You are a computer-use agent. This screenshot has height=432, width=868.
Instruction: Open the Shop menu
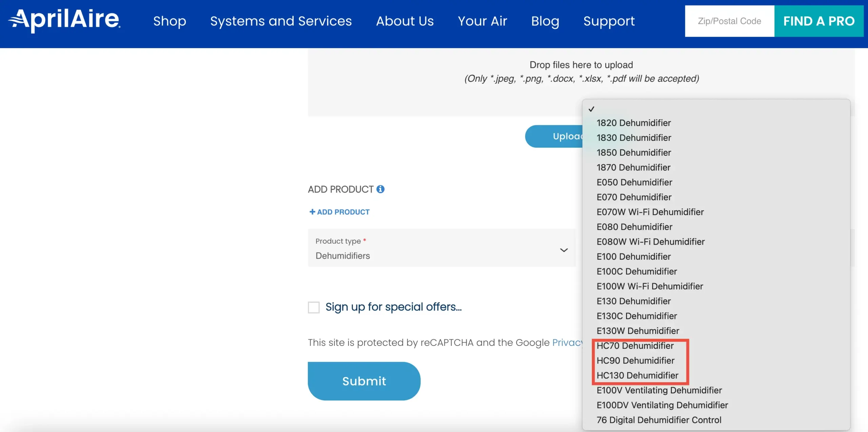(x=170, y=21)
